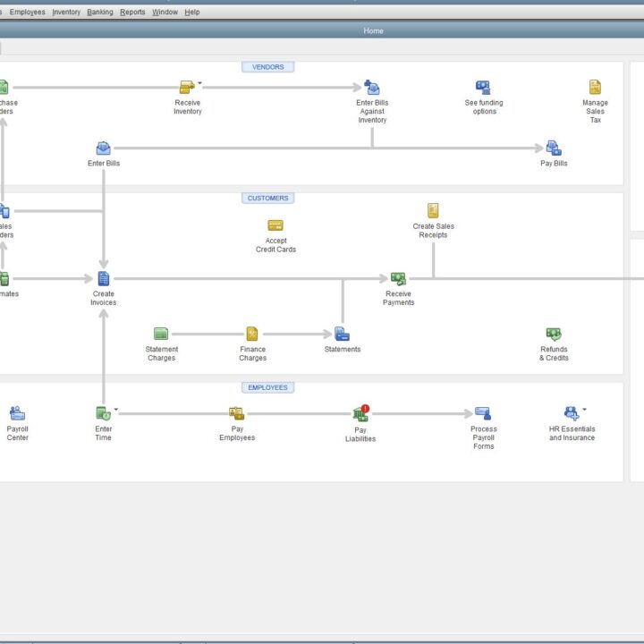Viewport: 644px width, 644px height.
Task: Open the Receive Payments icon
Action: (398, 279)
